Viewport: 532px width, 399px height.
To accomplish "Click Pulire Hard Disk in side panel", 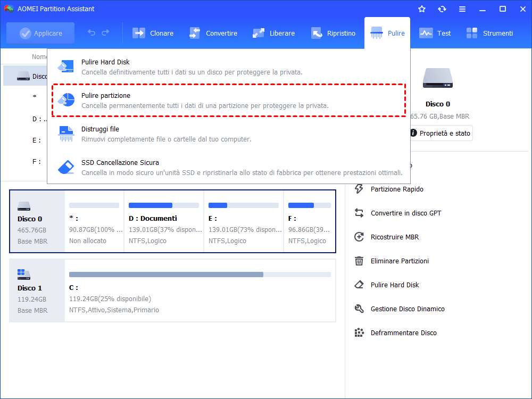I will [395, 285].
